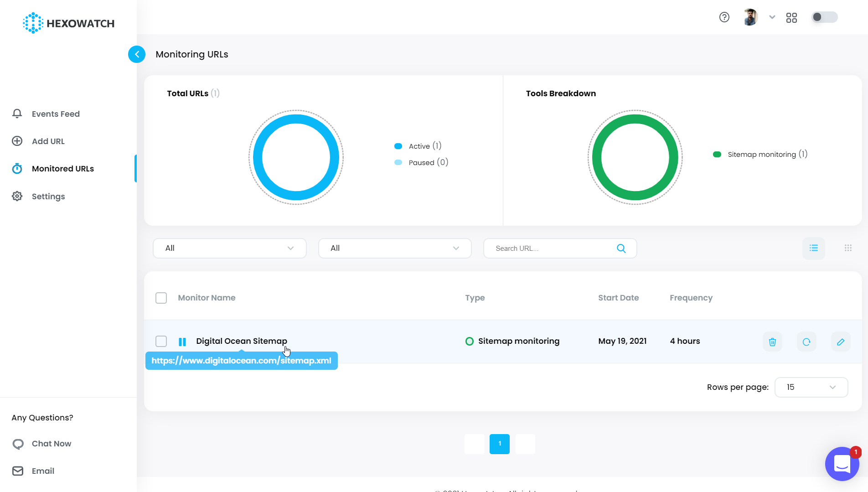Image resolution: width=868 pixels, height=492 pixels.
Task: Toggle the dark mode switch
Action: [825, 17]
